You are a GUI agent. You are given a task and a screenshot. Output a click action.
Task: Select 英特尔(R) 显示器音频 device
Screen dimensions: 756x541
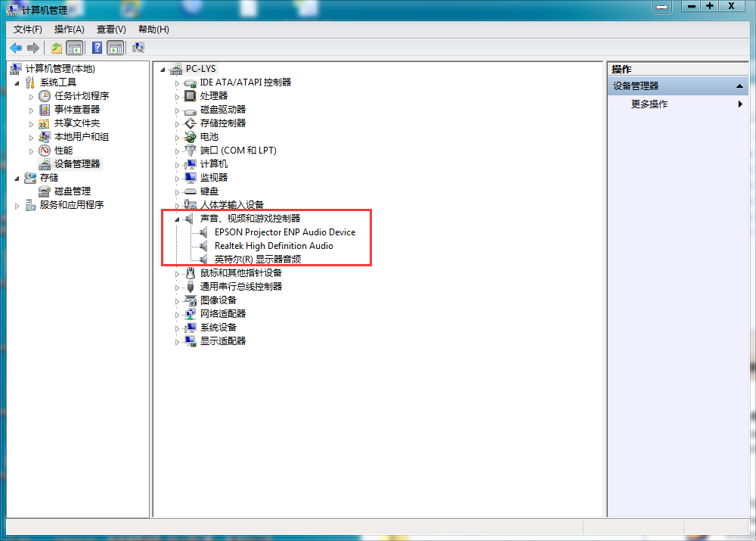[x=258, y=260]
